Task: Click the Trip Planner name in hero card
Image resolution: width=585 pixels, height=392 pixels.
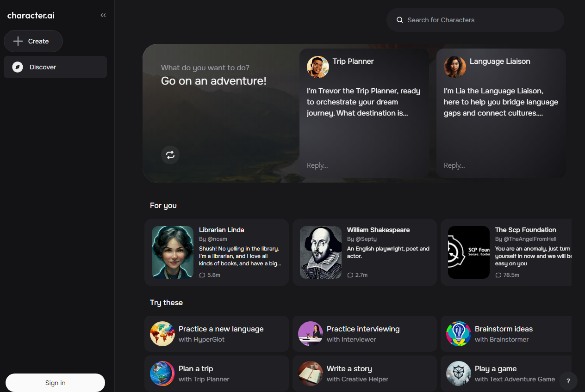Action: coord(353,61)
